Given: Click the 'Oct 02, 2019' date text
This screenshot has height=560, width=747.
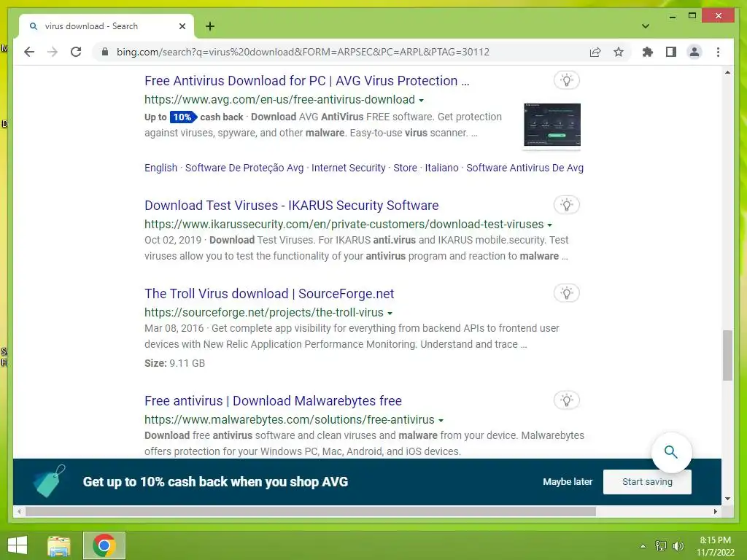Looking at the screenshot, I should coord(173,240).
